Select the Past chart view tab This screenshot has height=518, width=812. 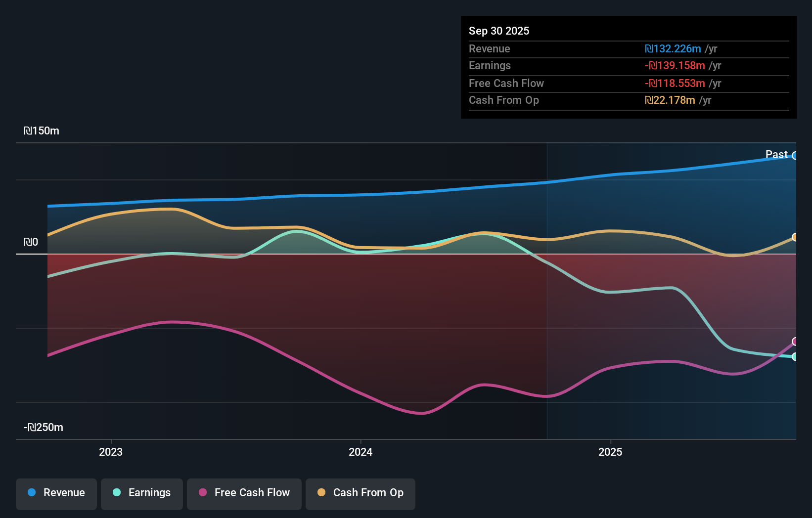point(776,154)
